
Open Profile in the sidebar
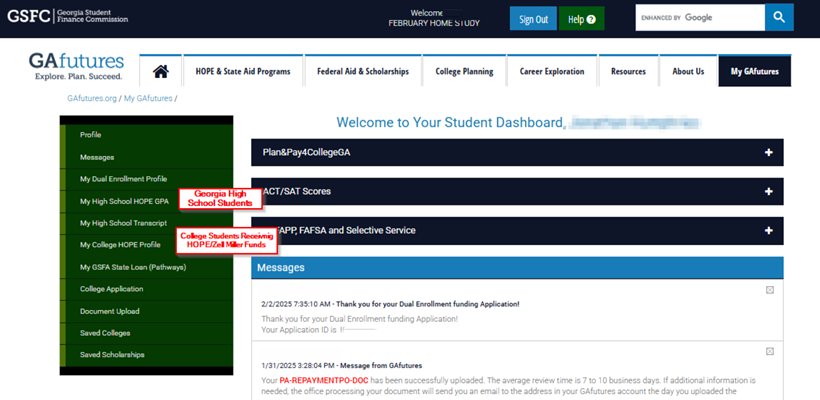point(146,135)
